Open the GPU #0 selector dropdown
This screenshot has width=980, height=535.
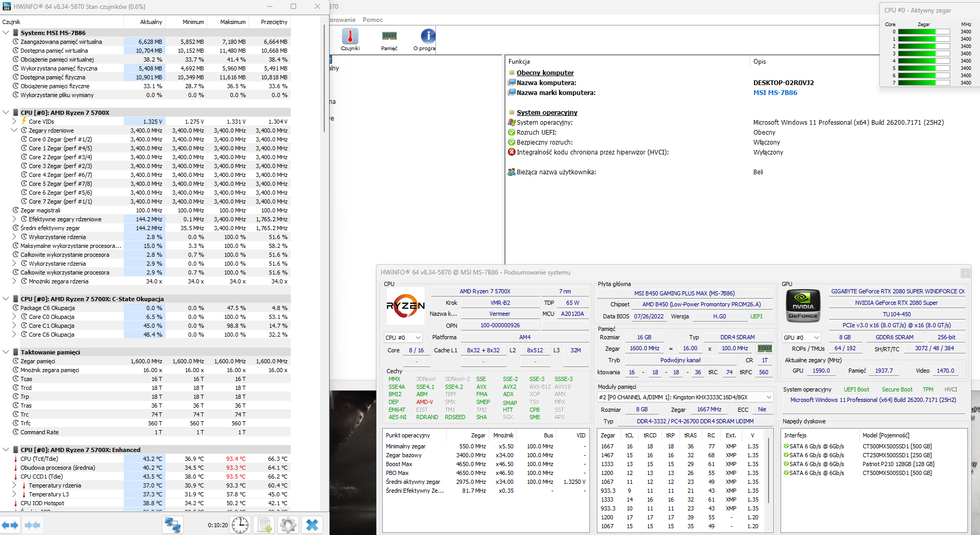(801, 338)
